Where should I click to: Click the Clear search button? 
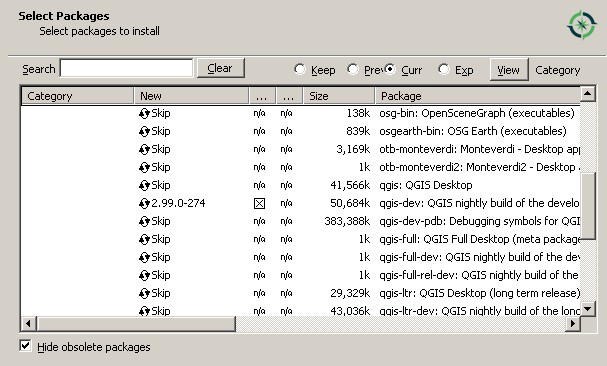point(221,68)
